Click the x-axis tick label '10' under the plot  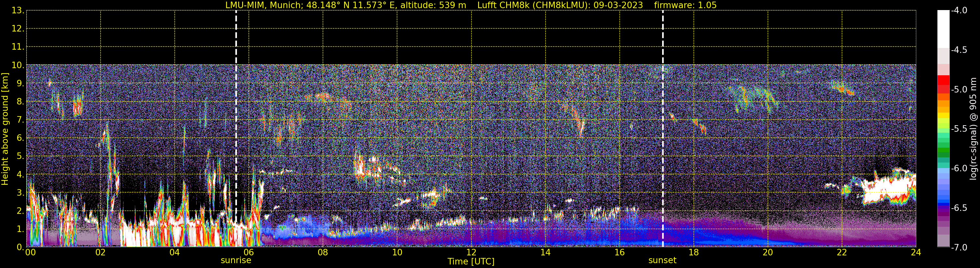pyautogui.click(x=397, y=252)
